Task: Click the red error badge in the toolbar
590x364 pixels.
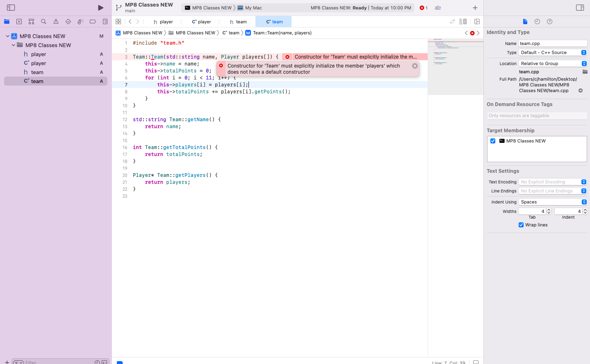Action: click(x=422, y=7)
